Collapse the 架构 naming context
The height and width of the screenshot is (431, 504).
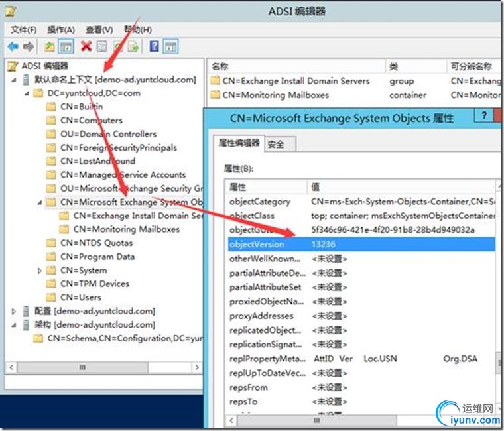pos(14,325)
